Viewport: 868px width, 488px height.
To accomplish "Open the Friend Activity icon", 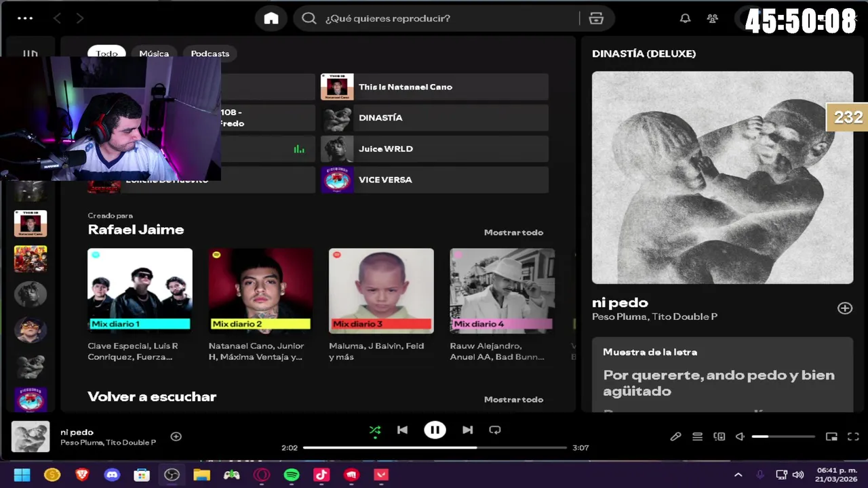I will tap(712, 18).
